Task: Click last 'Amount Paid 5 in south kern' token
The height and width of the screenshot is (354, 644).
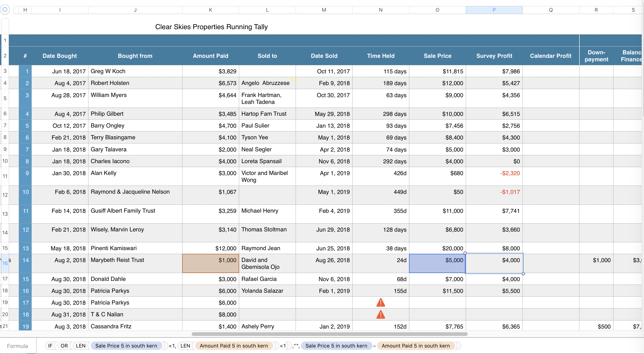Action: [416, 346]
